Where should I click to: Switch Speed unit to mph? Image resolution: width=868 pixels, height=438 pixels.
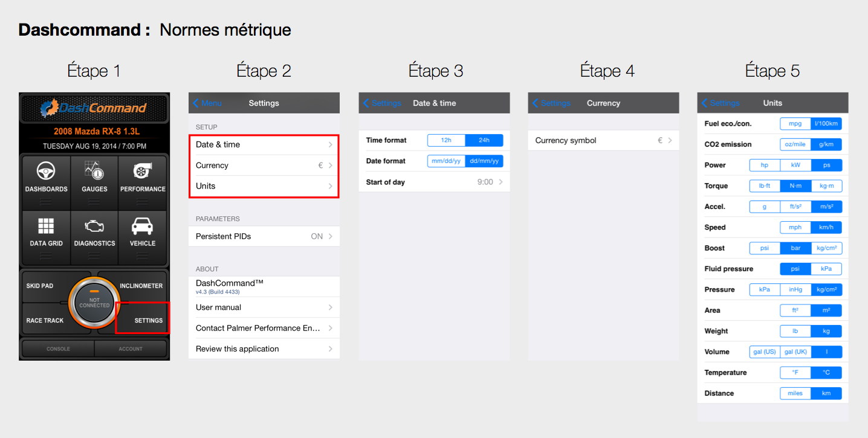(795, 228)
